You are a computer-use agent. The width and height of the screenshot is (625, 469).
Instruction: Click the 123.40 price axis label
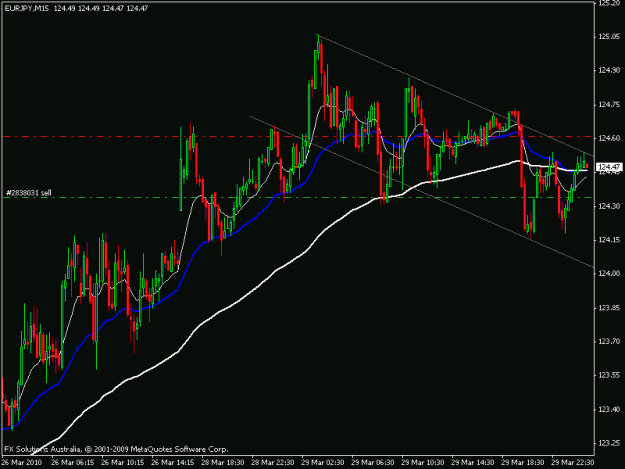point(609,409)
